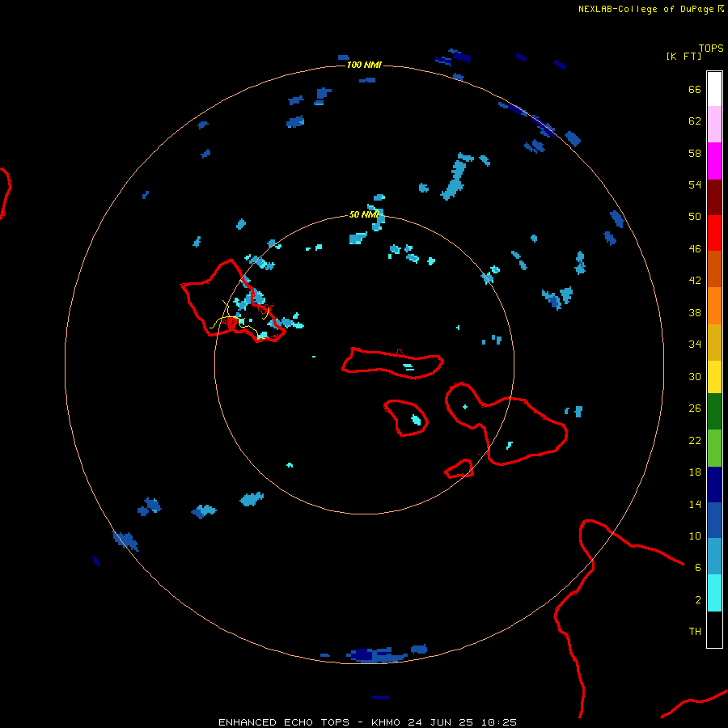Select the dark orange 46 kft swatch
This screenshot has width=728, height=728.
714,269
